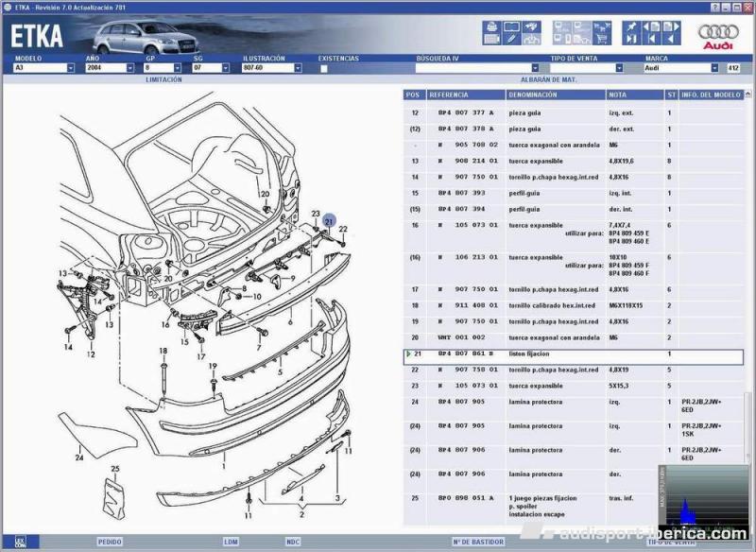
Task: Click the pushpin icon in toolbar
Action: pos(631,26)
